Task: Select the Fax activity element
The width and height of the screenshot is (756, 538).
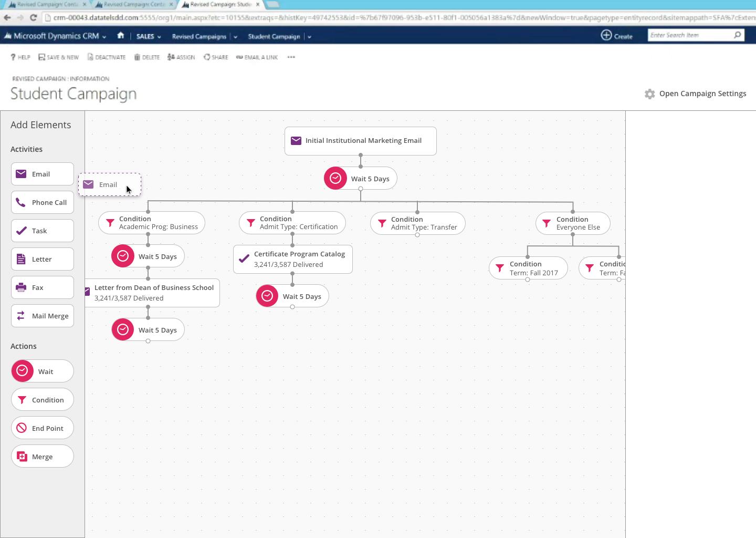Action: [x=43, y=287]
